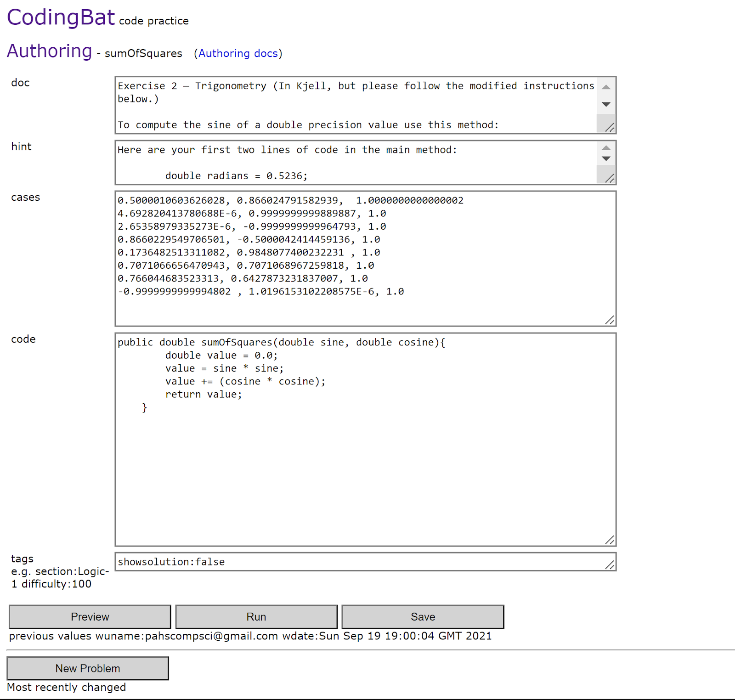Save the problem changes
This screenshot has height=700, width=735.
pyautogui.click(x=423, y=616)
